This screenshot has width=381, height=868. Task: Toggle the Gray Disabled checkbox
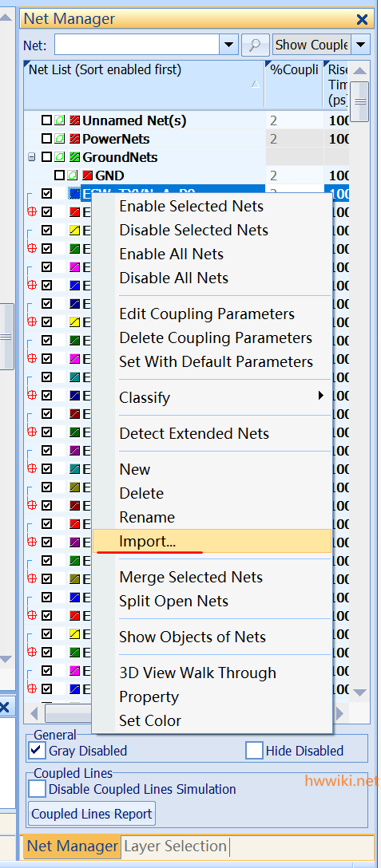(x=38, y=751)
